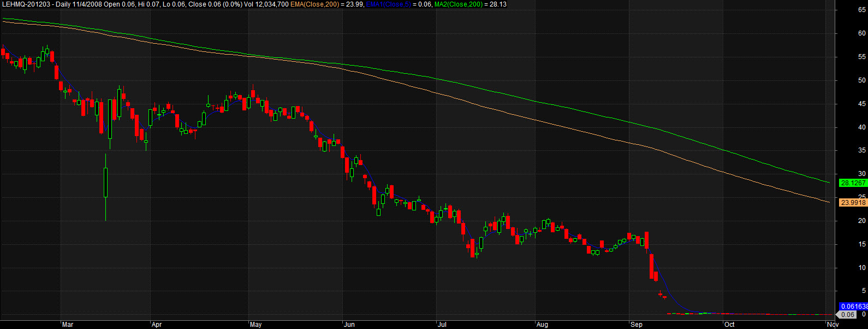Click the Oct label on date axis
Viewport: 868px width, 329px height.
coord(729,325)
